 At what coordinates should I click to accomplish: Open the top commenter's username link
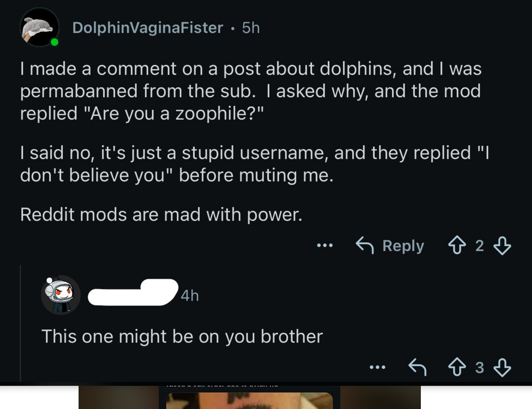[x=148, y=28]
